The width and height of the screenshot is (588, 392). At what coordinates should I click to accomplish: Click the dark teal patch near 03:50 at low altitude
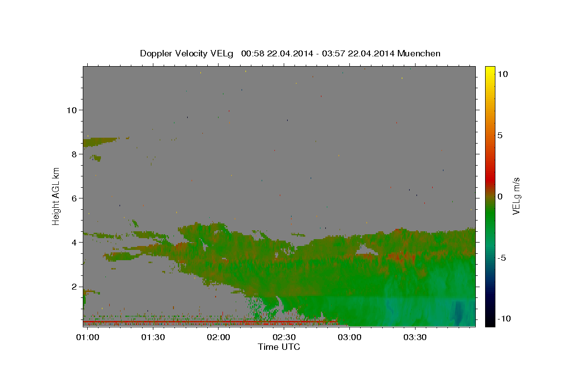(x=459, y=312)
